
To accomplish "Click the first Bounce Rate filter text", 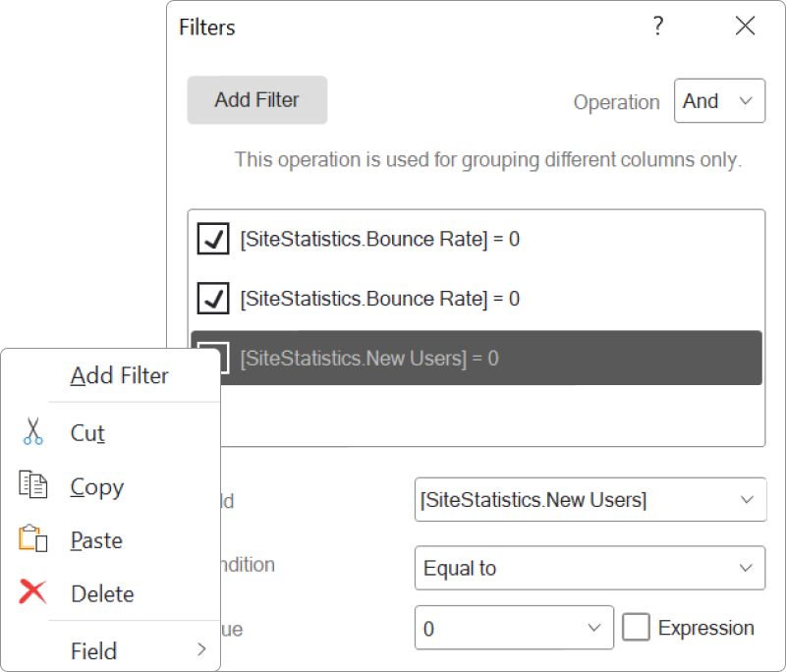I will (x=379, y=239).
